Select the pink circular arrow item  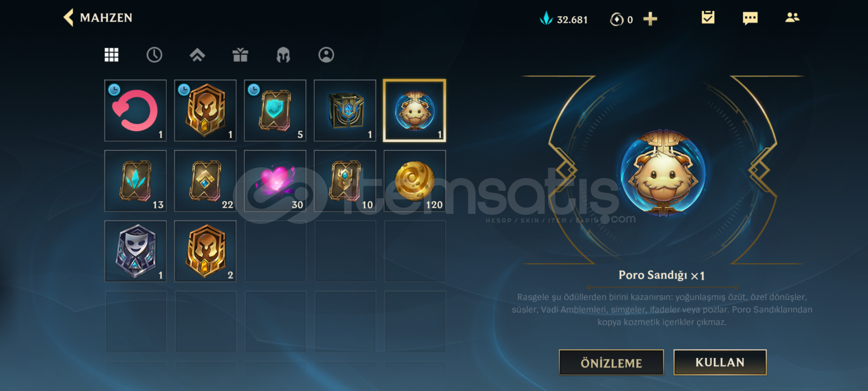coord(135,110)
